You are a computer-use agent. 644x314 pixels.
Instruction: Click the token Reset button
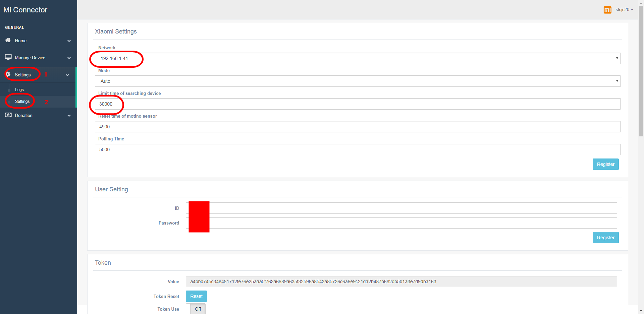click(x=196, y=296)
